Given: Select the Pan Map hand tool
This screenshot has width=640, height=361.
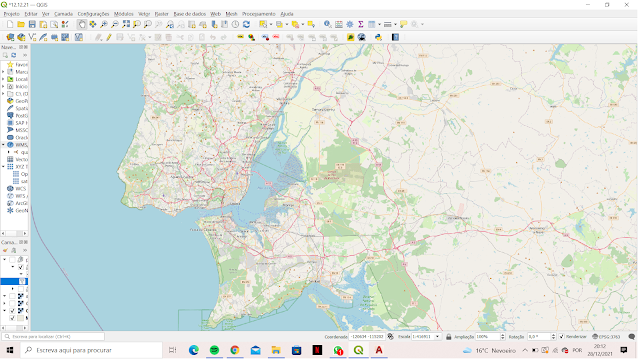Looking at the screenshot, I should coord(82,25).
